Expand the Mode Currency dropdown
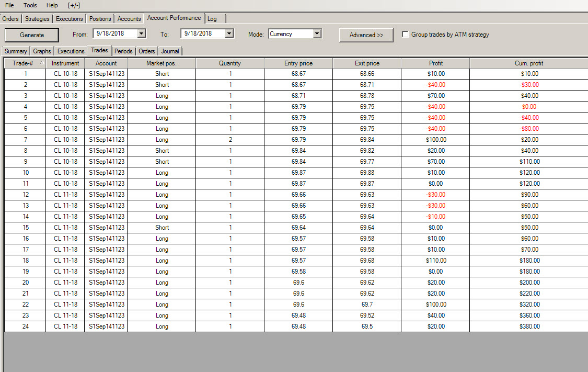 pos(317,34)
